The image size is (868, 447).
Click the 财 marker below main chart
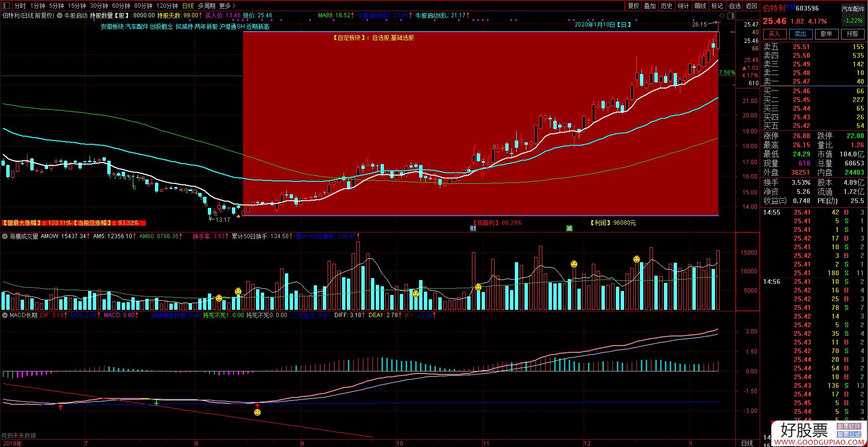pos(473,229)
